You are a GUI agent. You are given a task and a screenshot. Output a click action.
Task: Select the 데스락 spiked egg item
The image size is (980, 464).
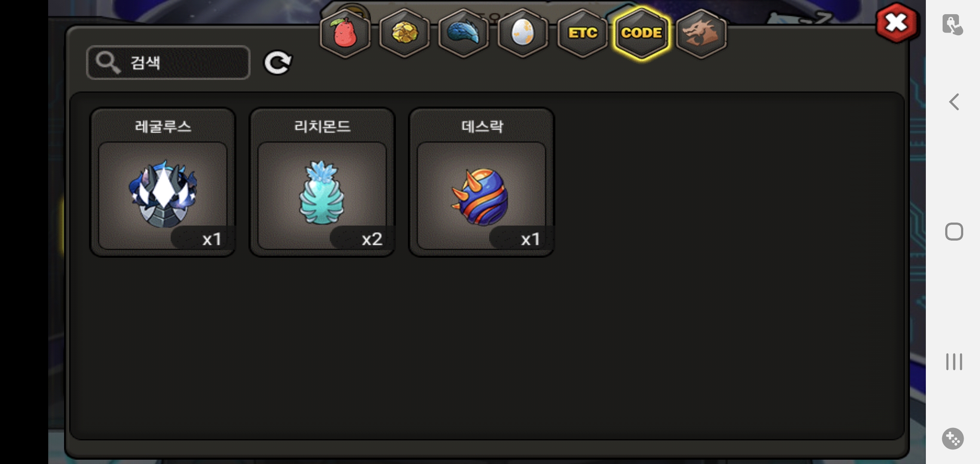(x=481, y=182)
